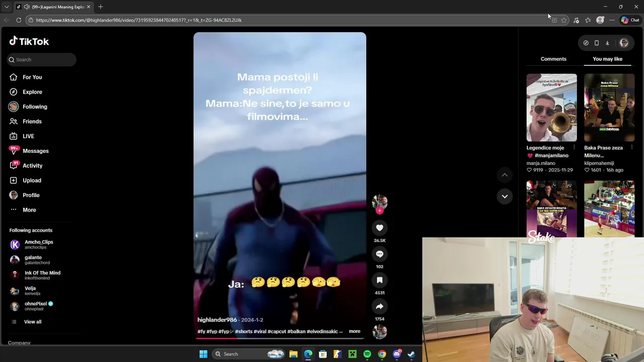Open the Edge settings and more menu
This screenshot has width=644, height=362.
pyautogui.click(x=612, y=20)
